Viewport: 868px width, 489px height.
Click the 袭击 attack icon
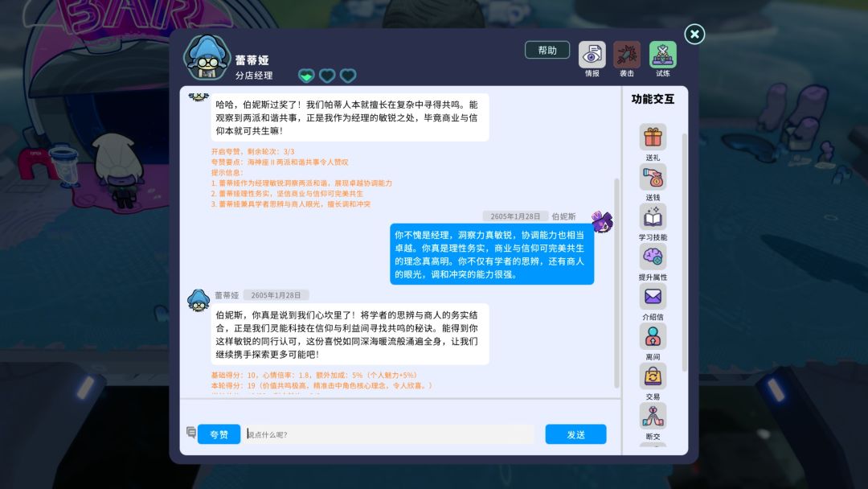(627, 55)
